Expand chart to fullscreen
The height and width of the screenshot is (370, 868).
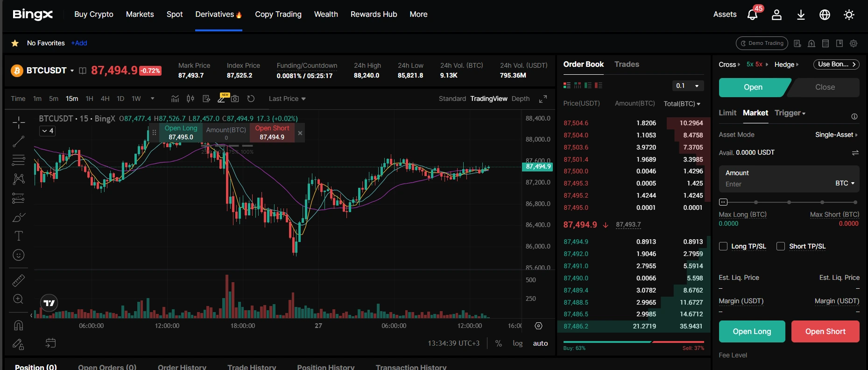[x=543, y=99]
